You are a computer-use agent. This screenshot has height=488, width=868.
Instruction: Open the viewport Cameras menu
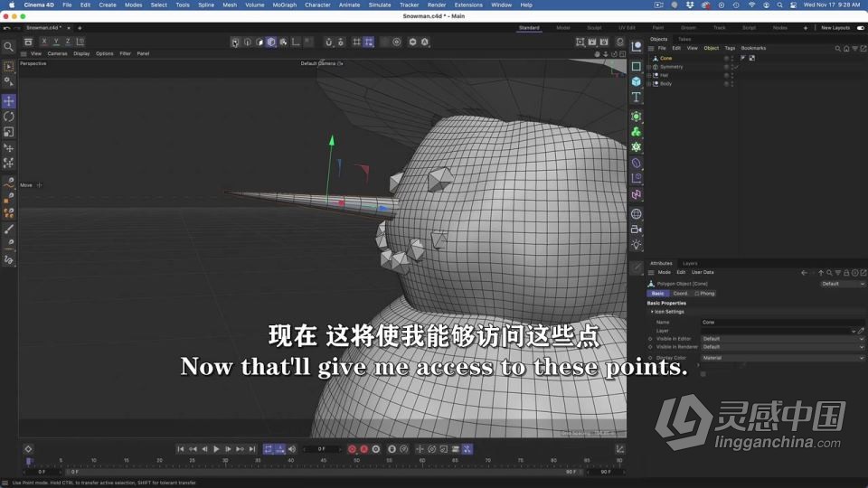(57, 53)
